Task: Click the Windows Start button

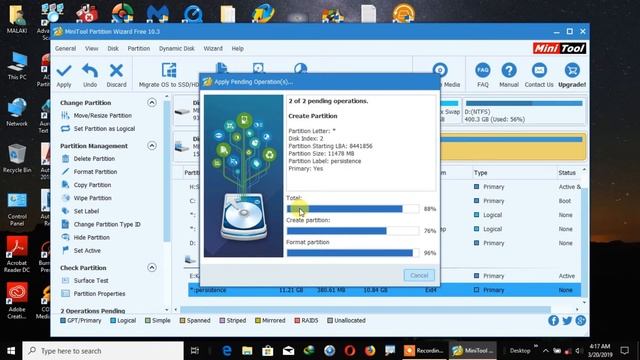Action: [11, 351]
